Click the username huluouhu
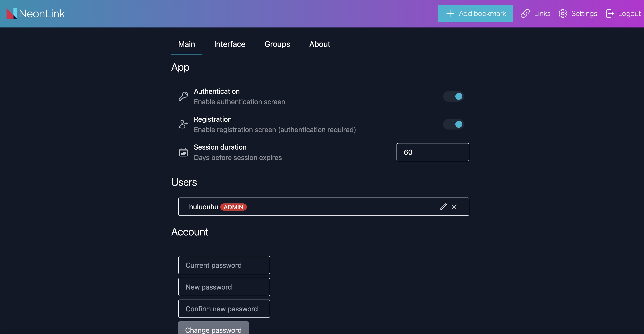The width and height of the screenshot is (644, 334). tap(203, 207)
